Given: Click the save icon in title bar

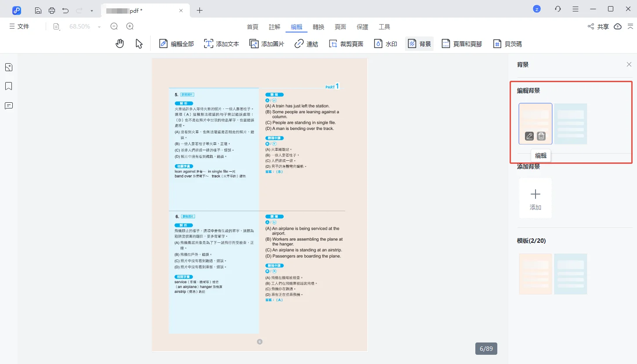Looking at the screenshot, I should [x=38, y=10].
